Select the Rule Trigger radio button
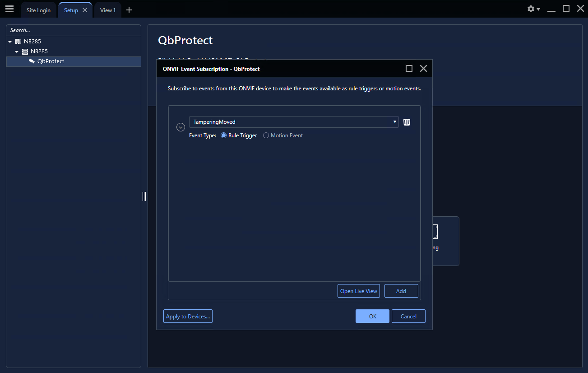588x373 pixels. coord(223,135)
